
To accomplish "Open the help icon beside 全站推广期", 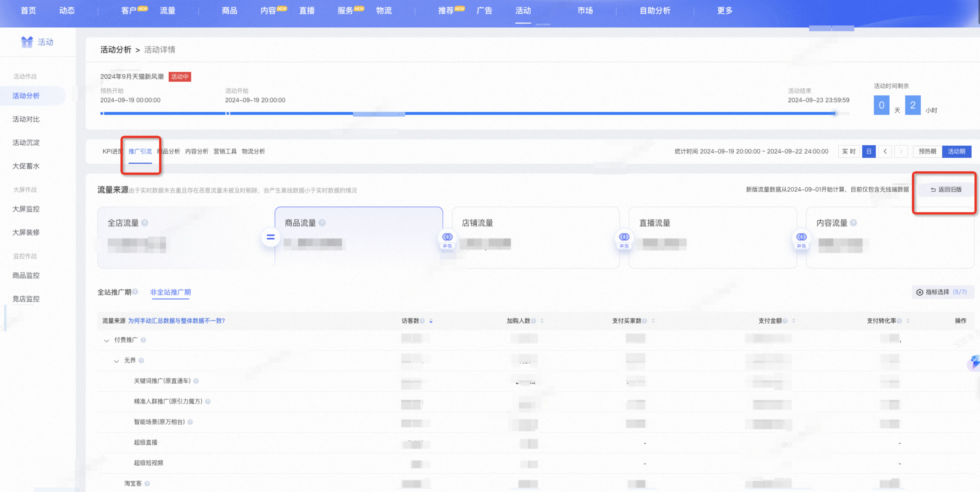I will click(135, 292).
